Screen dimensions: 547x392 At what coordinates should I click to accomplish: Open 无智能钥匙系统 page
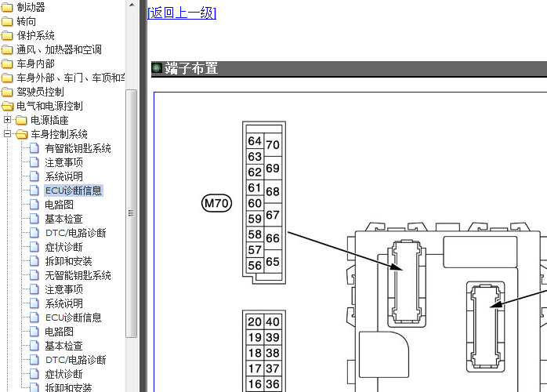[x=78, y=275]
